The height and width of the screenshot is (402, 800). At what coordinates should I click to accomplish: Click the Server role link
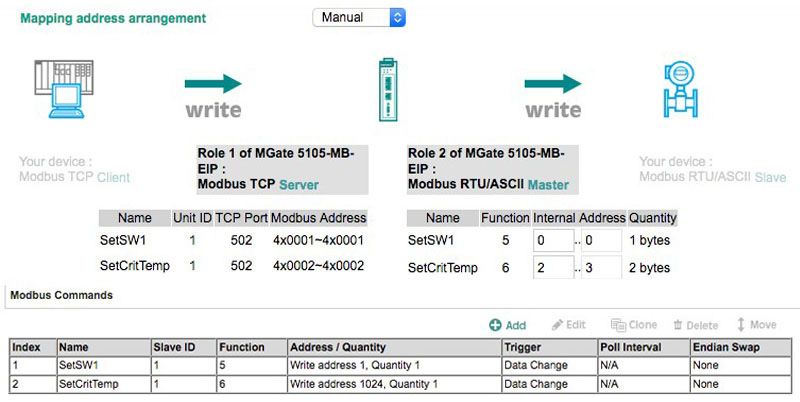pyautogui.click(x=299, y=184)
